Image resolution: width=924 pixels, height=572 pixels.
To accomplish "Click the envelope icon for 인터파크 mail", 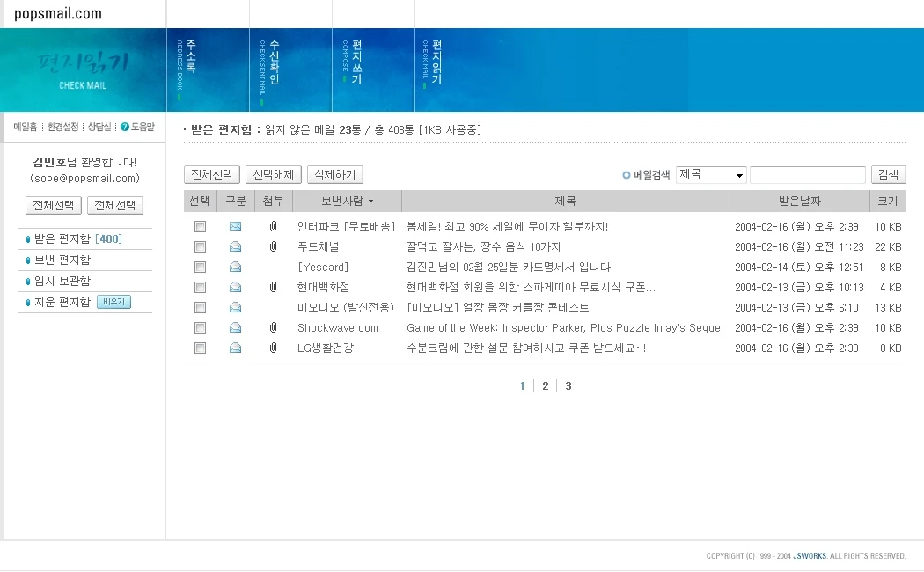I will coord(235,226).
